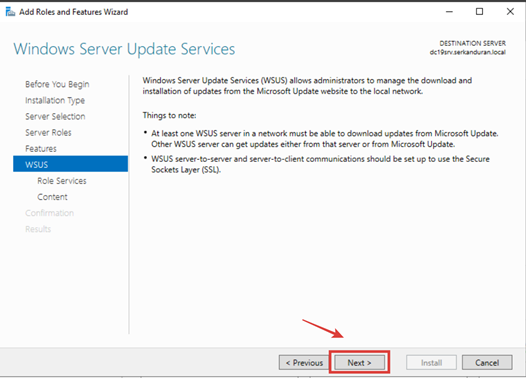Select the WSUS step in sidebar
The width and height of the screenshot is (526, 378).
(x=70, y=164)
